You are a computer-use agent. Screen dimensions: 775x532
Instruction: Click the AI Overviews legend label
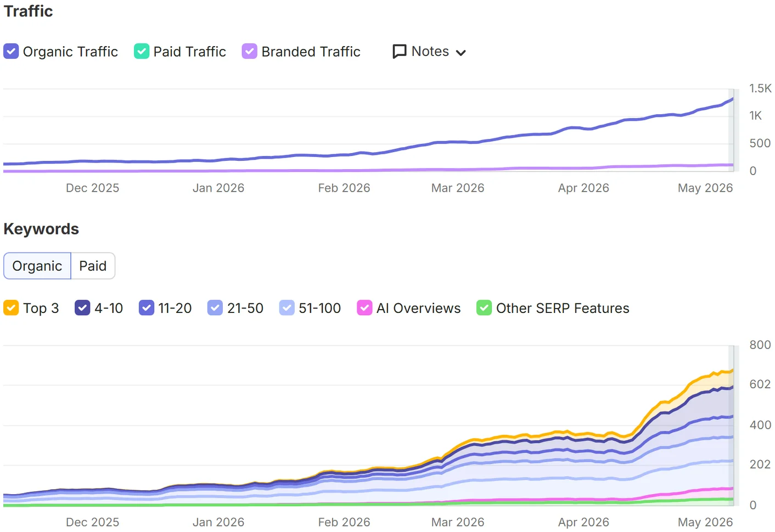[x=418, y=309]
